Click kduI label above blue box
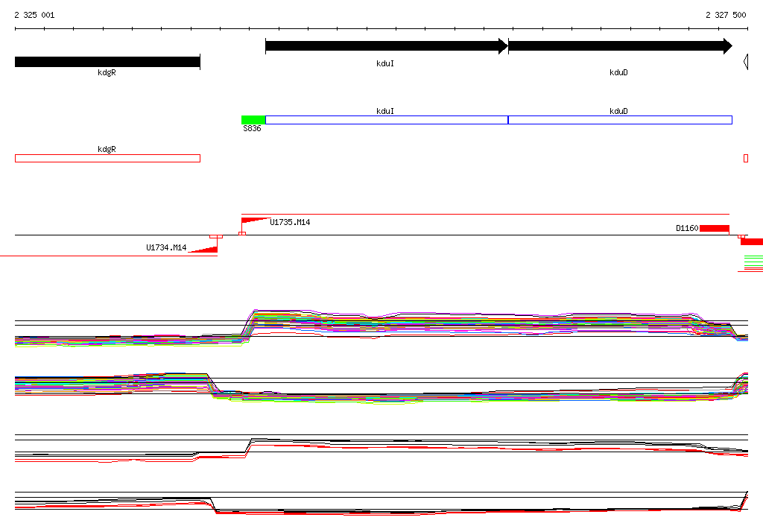The height and width of the screenshot is (532, 763). (x=385, y=111)
